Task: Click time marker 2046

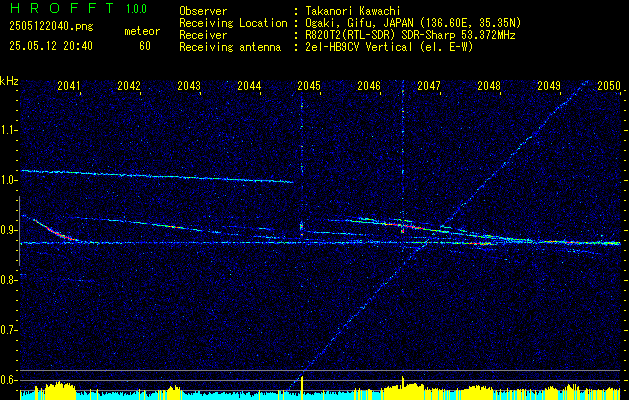Action: coord(369,86)
